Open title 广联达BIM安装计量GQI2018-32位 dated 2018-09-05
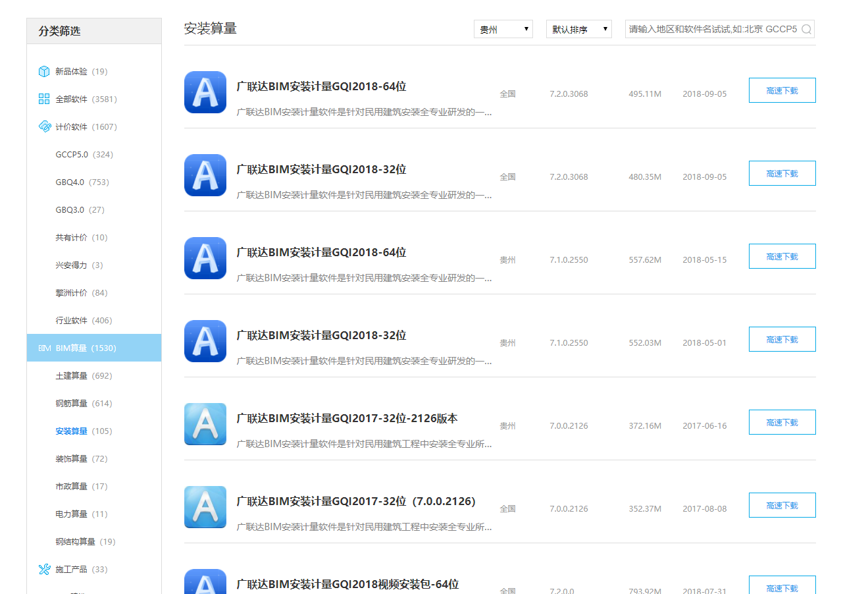This screenshot has height=594, width=868. tap(321, 169)
